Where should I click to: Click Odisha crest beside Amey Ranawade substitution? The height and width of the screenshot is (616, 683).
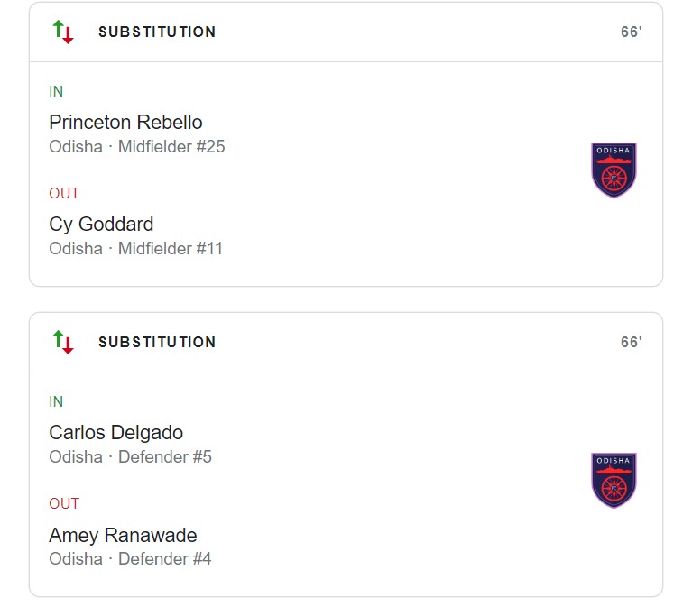[x=614, y=480]
